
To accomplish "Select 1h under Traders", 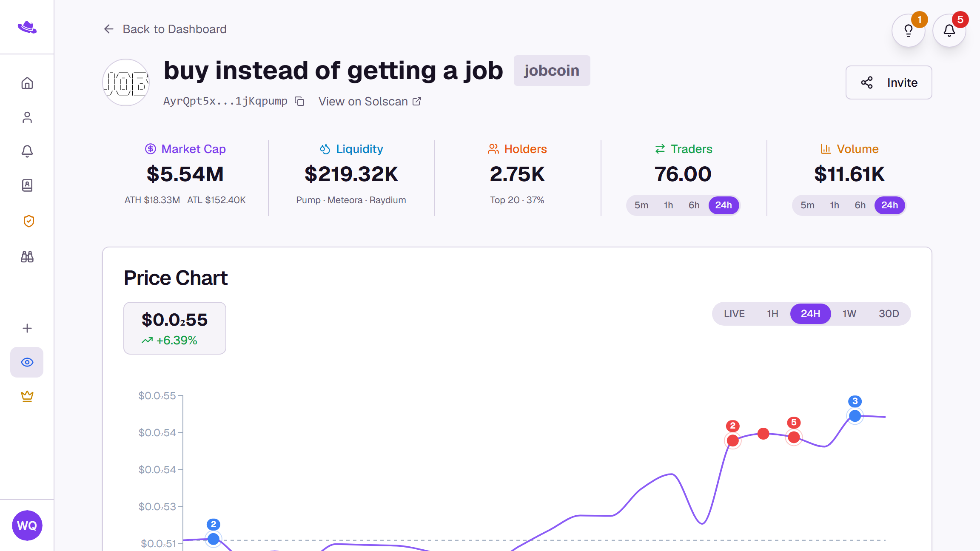I will click(x=669, y=205).
